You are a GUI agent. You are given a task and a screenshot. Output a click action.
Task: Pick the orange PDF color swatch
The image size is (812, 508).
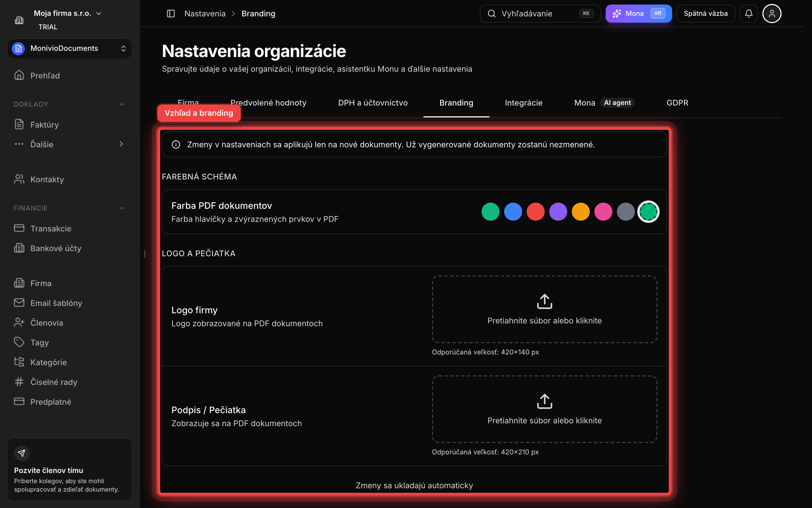click(581, 212)
